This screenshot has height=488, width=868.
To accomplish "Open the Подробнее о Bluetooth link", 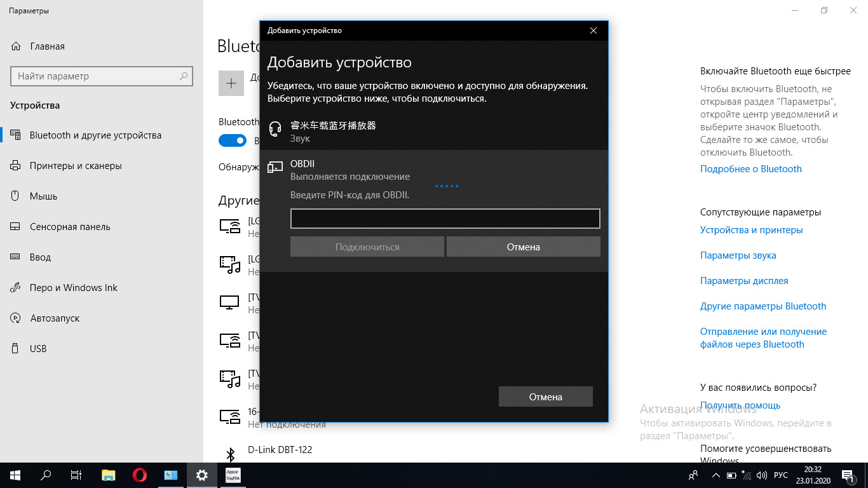I will click(751, 169).
